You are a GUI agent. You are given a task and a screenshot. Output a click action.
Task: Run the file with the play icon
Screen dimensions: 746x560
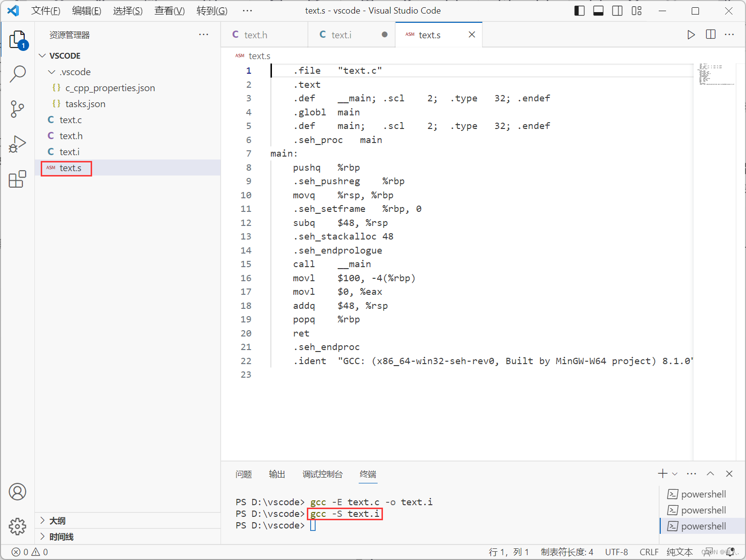[691, 35]
